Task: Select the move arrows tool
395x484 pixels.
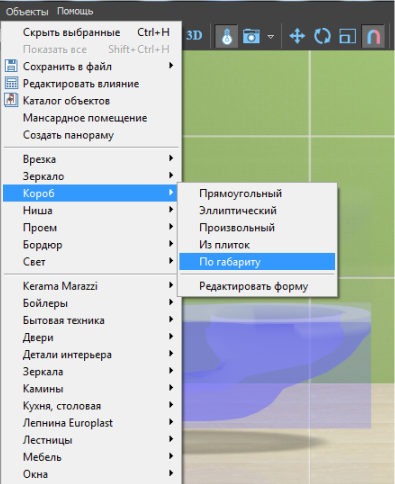Action: point(297,36)
